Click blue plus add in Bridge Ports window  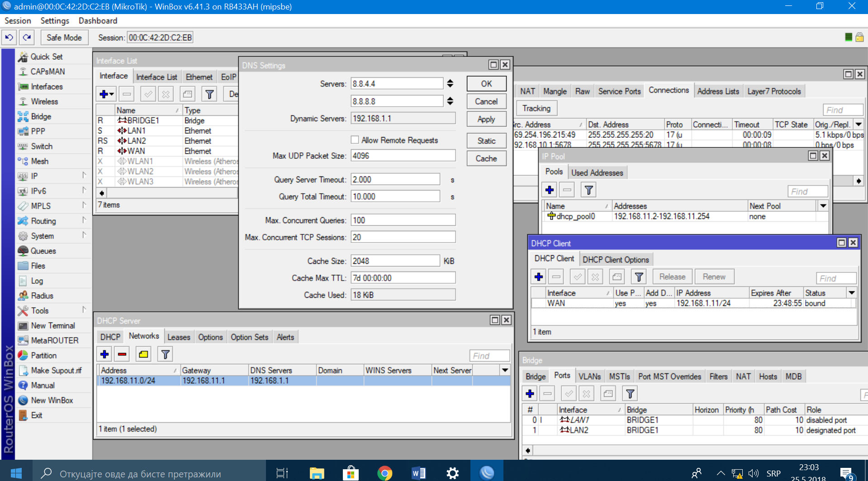pos(530,394)
